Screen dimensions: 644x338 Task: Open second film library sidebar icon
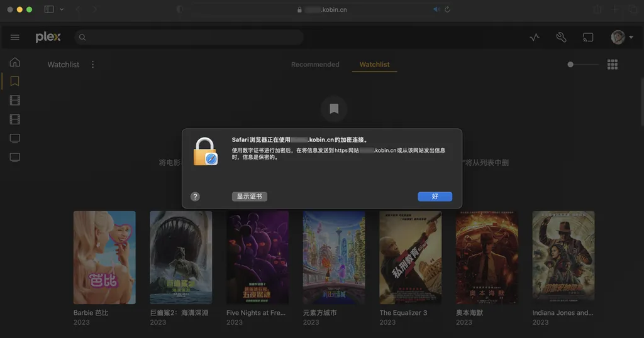15,119
